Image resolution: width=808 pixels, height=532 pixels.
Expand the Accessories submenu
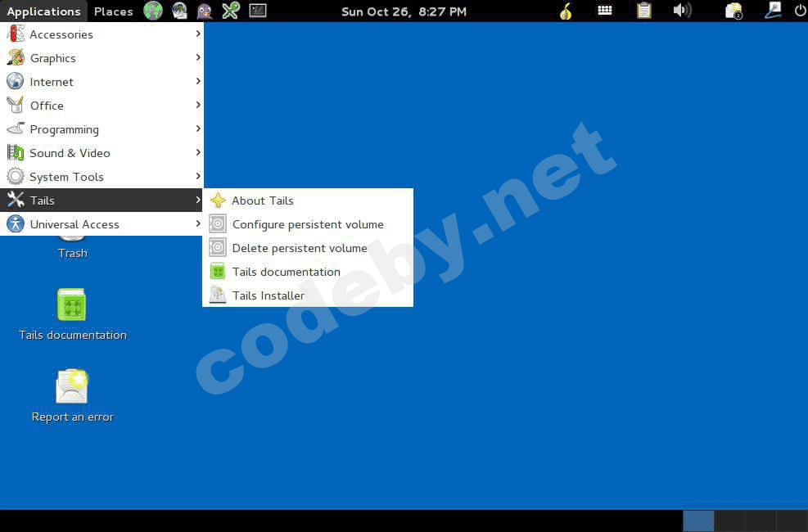click(102, 34)
